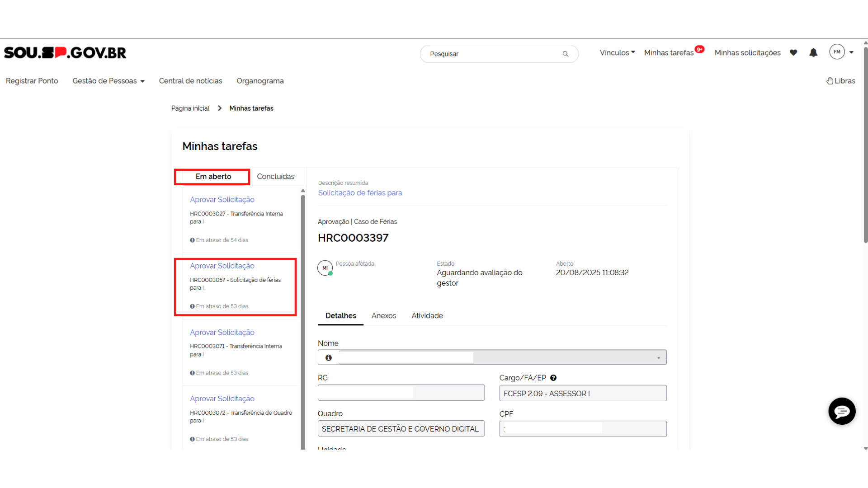
Task: Open favorites heart icon
Action: coord(793,53)
